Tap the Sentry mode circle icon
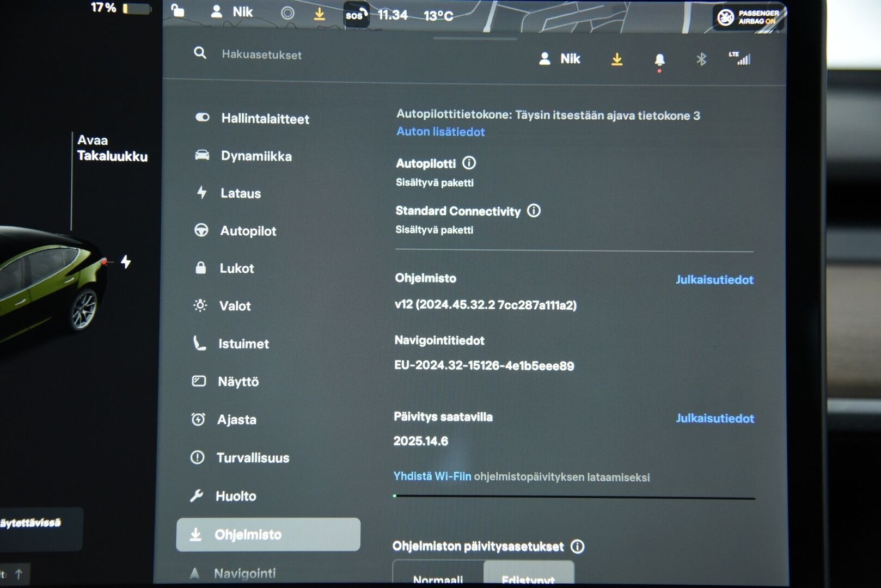The height and width of the screenshot is (588, 881). 287,13
